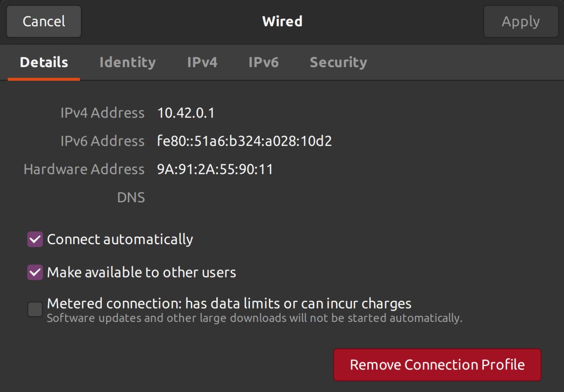Uncheck Make available to other users

(35, 272)
